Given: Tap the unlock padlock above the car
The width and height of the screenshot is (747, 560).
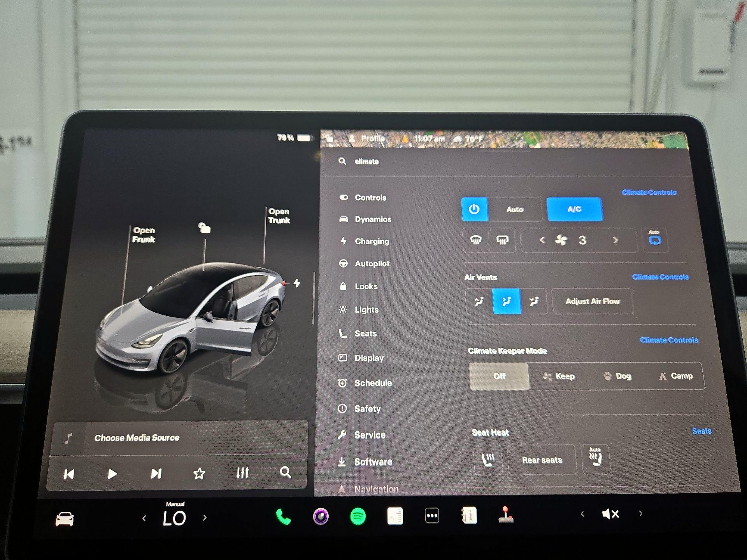Looking at the screenshot, I should click(204, 227).
